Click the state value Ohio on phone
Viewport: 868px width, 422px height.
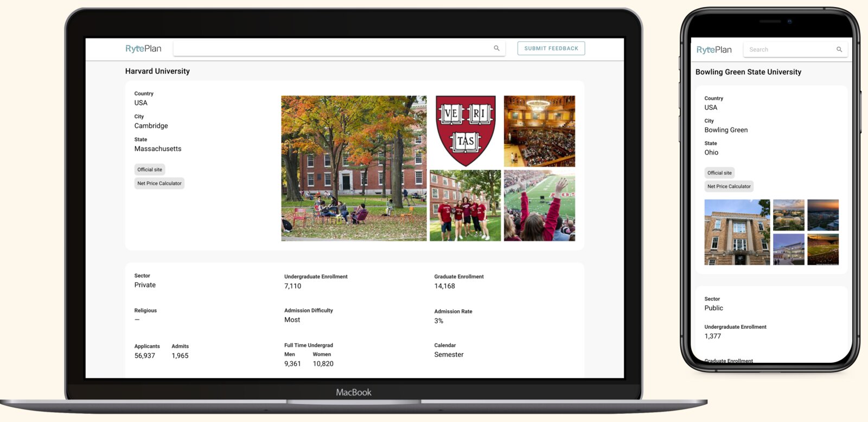[711, 152]
